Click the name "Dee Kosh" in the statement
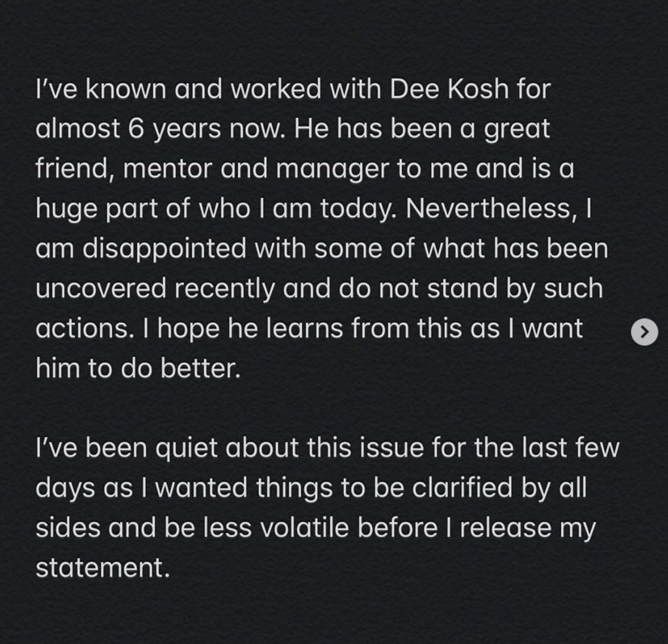This screenshot has height=644, width=668. pos(449,89)
